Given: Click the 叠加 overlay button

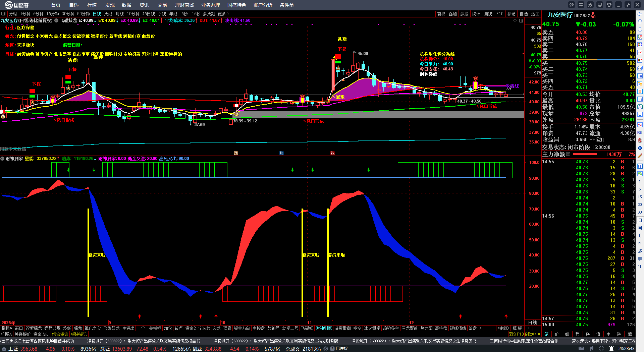Looking at the screenshot, I should 453,14.
